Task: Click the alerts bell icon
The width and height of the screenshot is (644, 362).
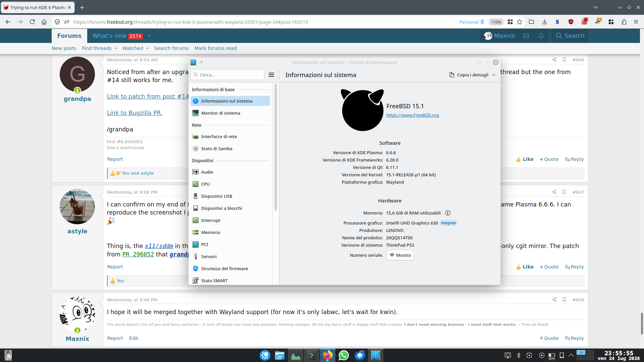Action: 541,36
